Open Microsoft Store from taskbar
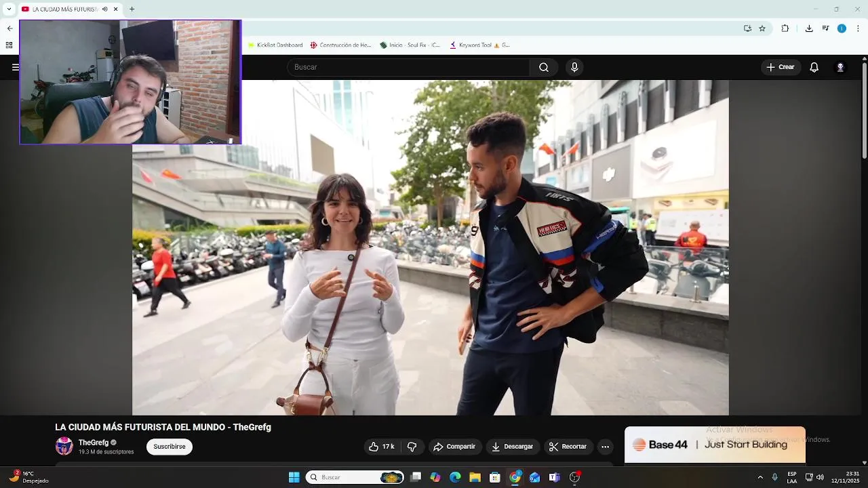The width and height of the screenshot is (868, 488). tap(495, 477)
